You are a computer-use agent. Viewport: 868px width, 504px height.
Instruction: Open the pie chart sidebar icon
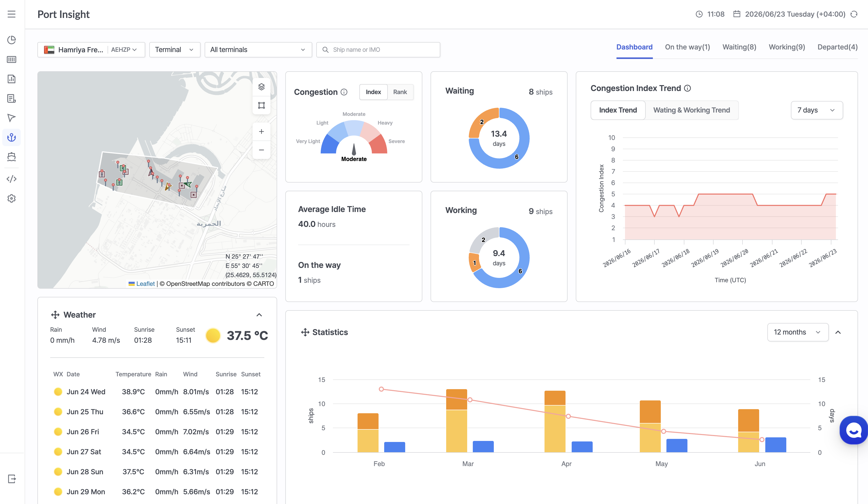(11, 40)
